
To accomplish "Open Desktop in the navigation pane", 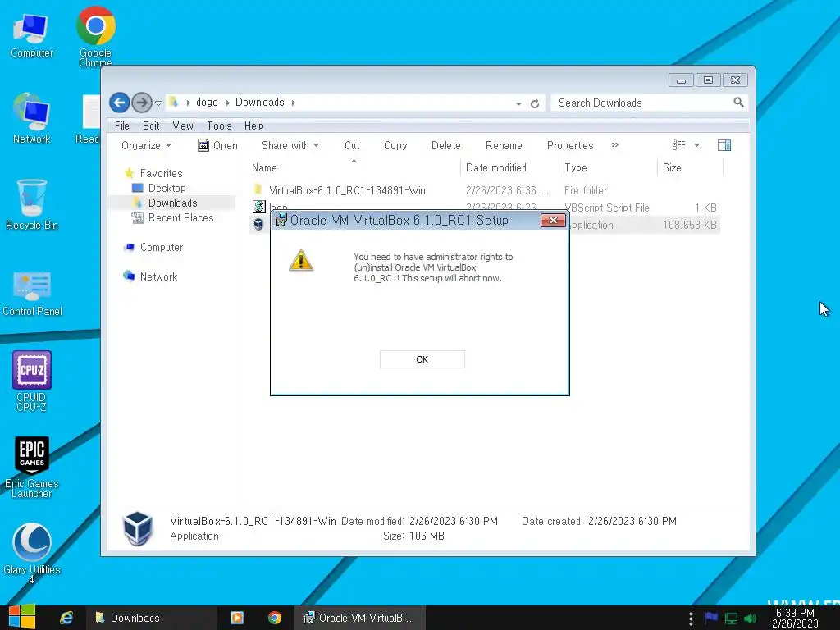I will (x=167, y=188).
